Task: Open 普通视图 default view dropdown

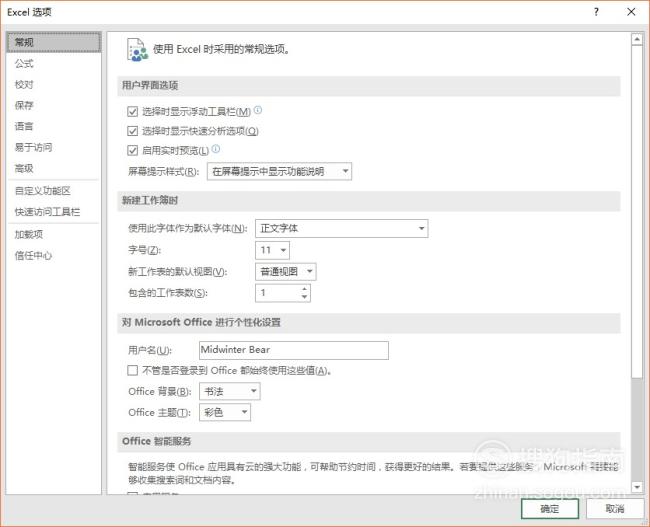Action: [286, 272]
